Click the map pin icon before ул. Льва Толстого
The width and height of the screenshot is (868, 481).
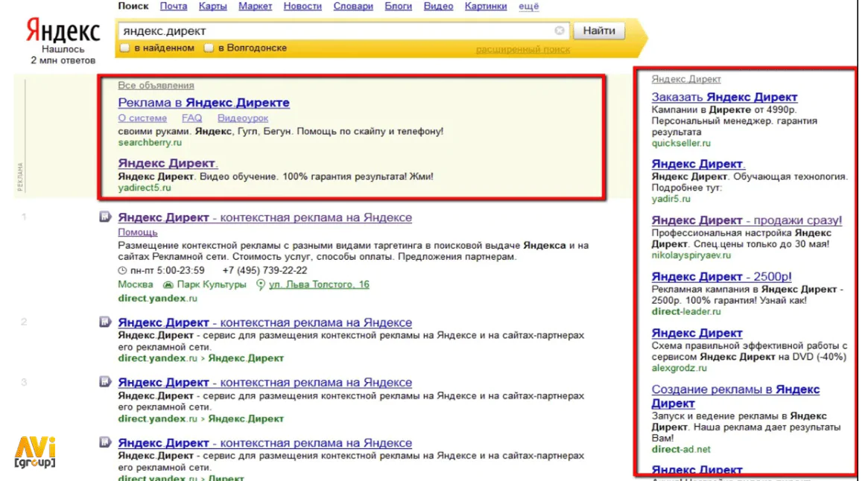tap(261, 284)
